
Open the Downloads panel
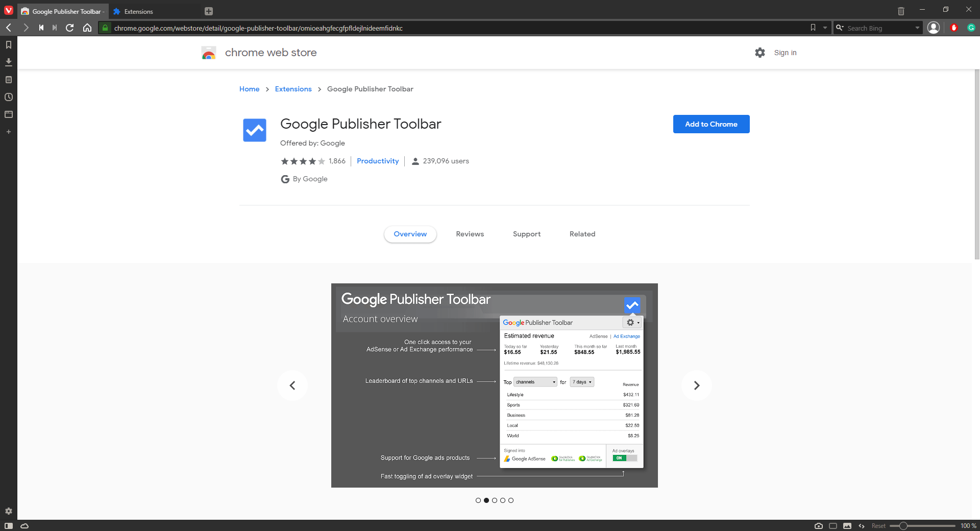8,62
